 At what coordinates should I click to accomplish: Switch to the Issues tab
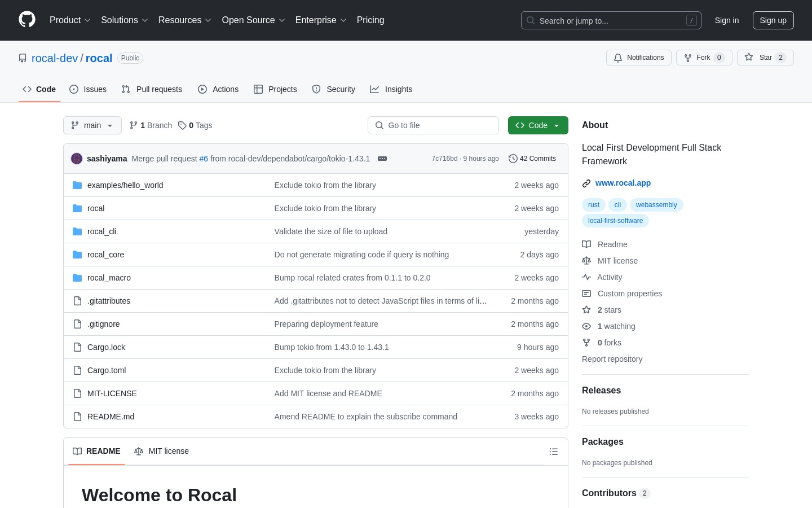click(x=88, y=89)
